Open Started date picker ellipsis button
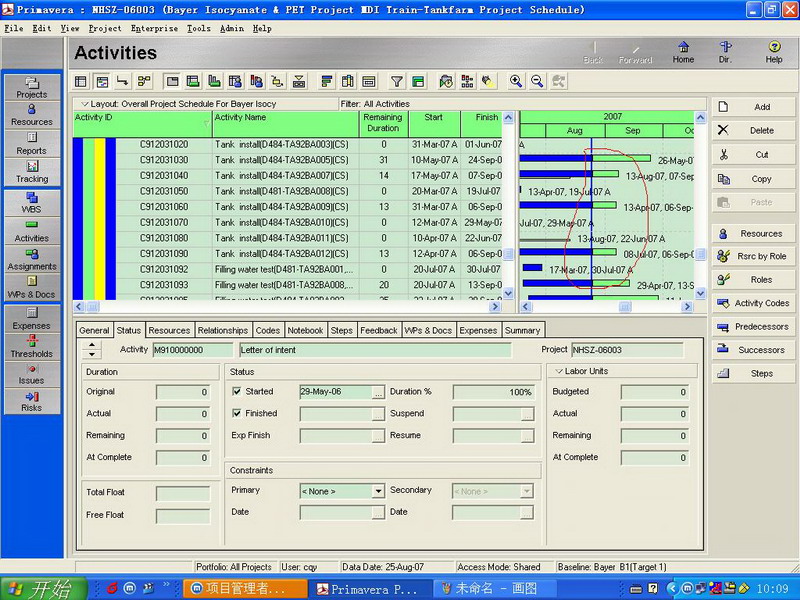Screen dimensions: 800x600 (x=378, y=392)
